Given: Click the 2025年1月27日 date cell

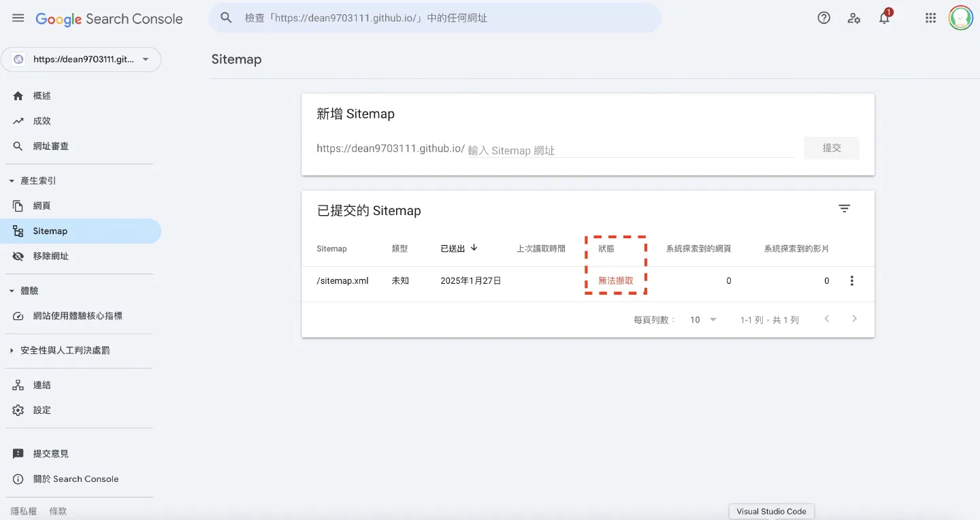Looking at the screenshot, I should (x=471, y=280).
